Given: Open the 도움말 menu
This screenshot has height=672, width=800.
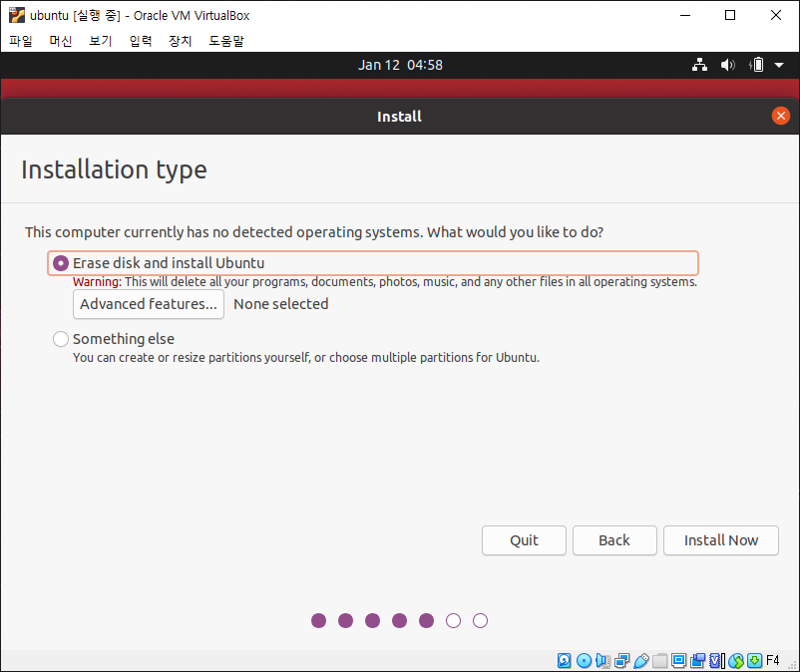Looking at the screenshot, I should [226, 41].
